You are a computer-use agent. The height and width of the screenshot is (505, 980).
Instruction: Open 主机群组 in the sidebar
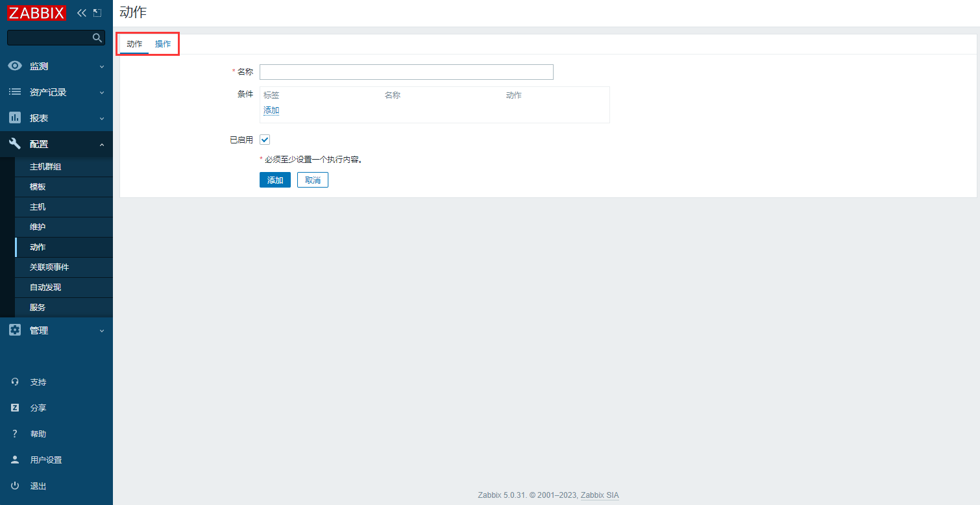[x=45, y=167]
